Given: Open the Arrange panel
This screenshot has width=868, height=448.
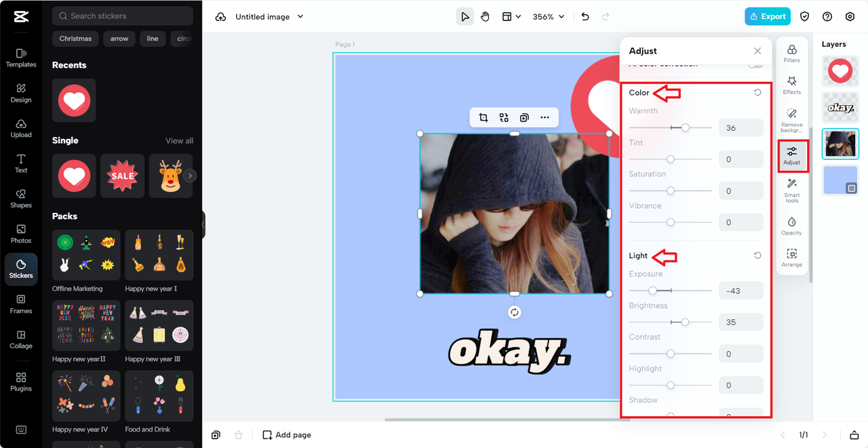Looking at the screenshot, I should pos(791,257).
